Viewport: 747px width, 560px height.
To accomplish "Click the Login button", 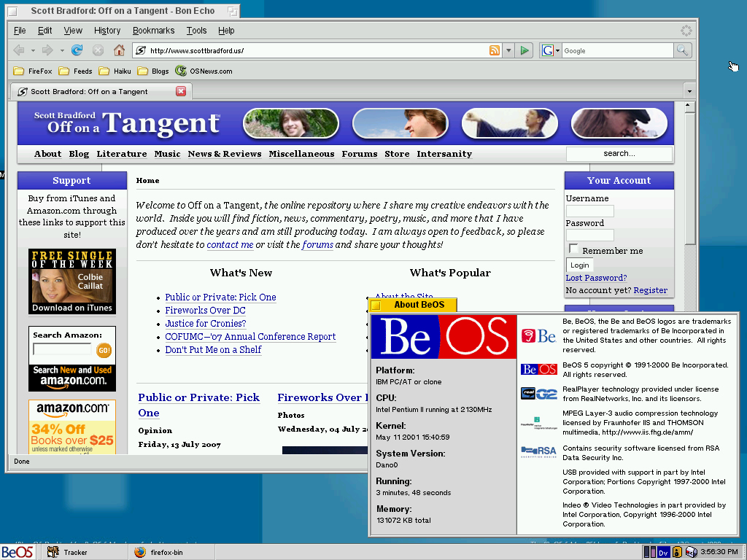I will tap(580, 265).
